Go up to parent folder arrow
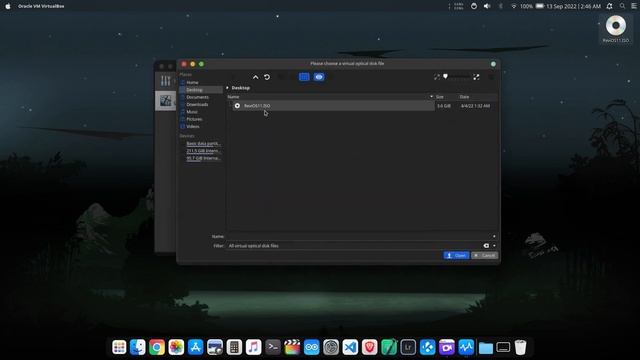This screenshot has width=640, height=360. click(x=255, y=77)
